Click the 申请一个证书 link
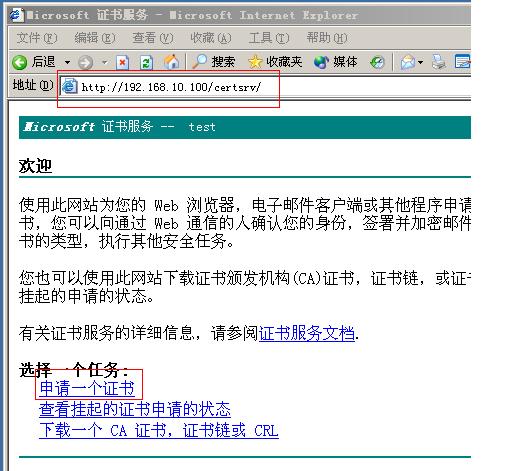This screenshot has width=512, height=471. tap(87, 388)
